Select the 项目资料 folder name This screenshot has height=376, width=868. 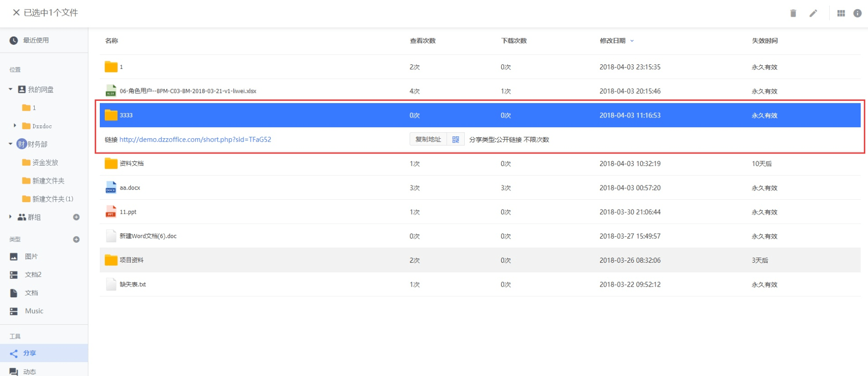pyautogui.click(x=132, y=260)
